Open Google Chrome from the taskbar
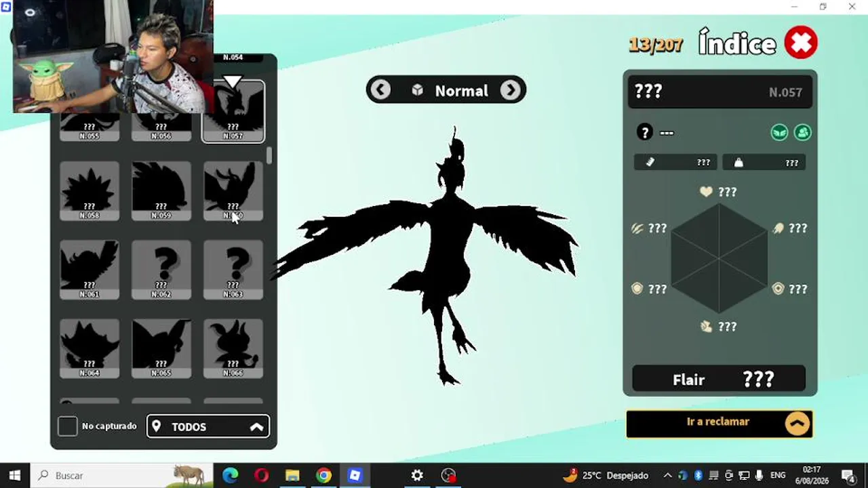This screenshot has height=488, width=868. (323, 475)
